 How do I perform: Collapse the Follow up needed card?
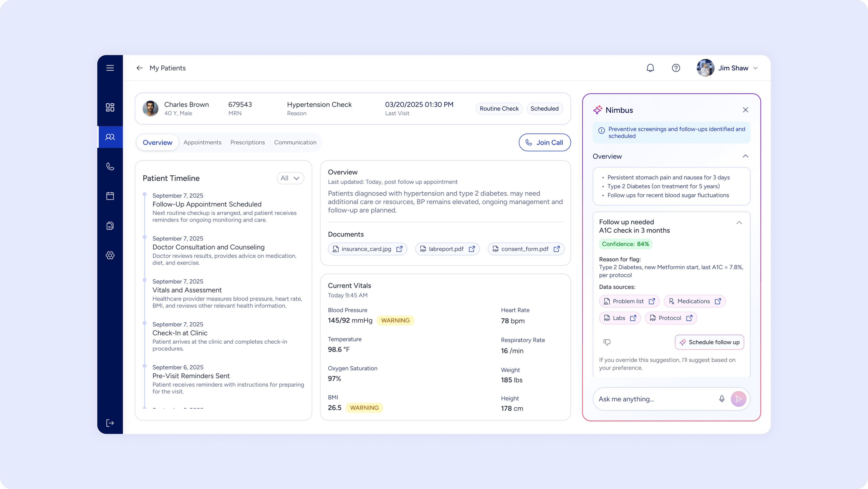(x=739, y=223)
